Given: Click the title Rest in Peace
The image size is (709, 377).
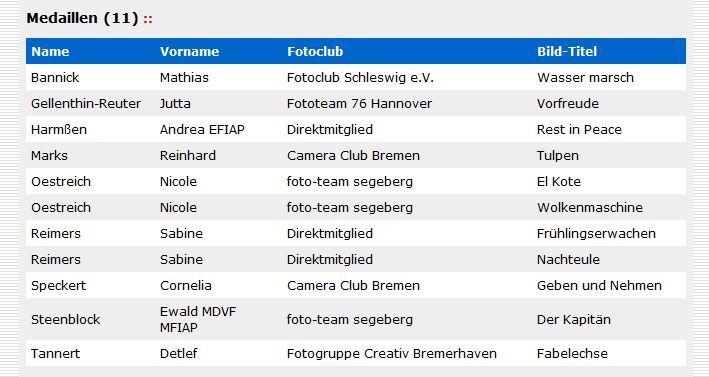Looking at the screenshot, I should point(579,130).
